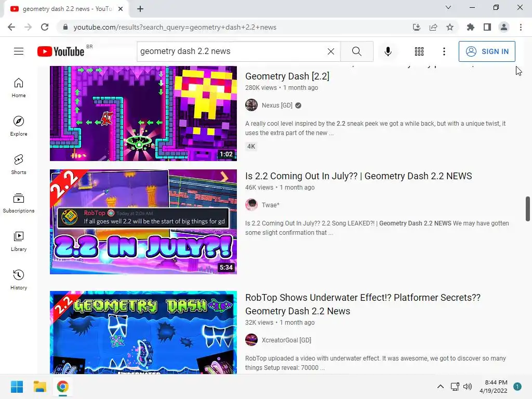This screenshot has height=399, width=532.
Task: Open the Geometry Dash [2.2] video title
Action: tap(287, 76)
